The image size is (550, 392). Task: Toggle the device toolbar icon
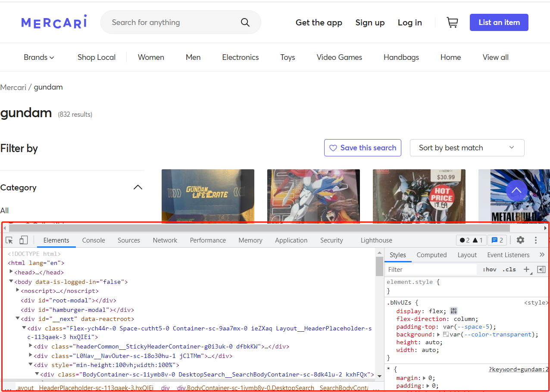tap(24, 240)
